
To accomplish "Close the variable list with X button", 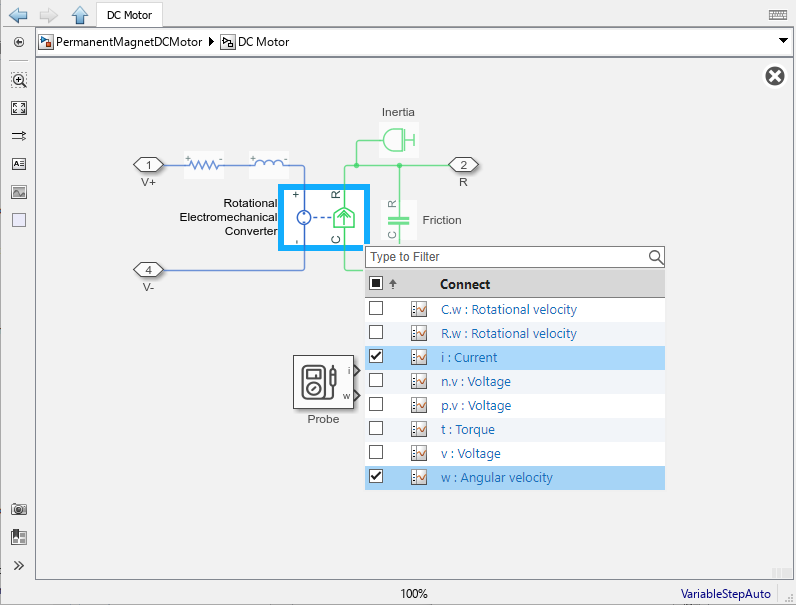I will 774,77.
